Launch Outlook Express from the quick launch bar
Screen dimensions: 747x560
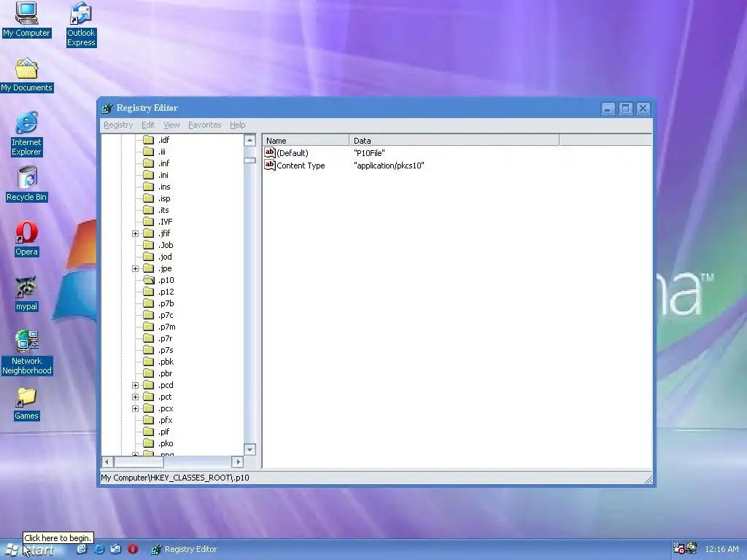(116, 549)
